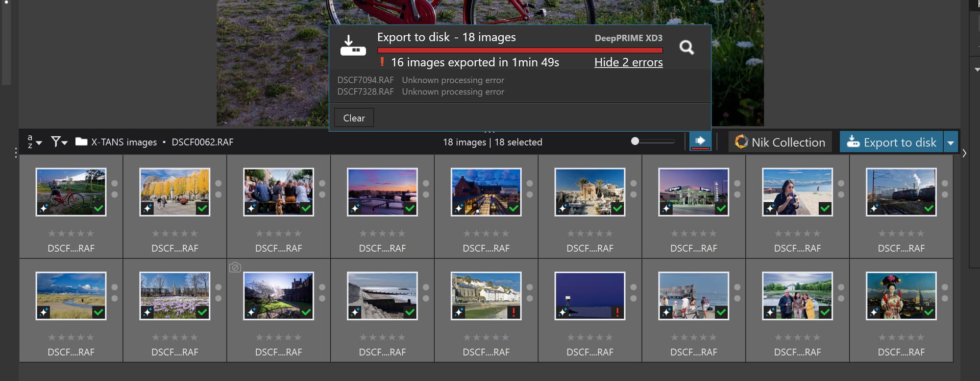
Task: Open the filter funnel dropdown
Action: [59, 142]
